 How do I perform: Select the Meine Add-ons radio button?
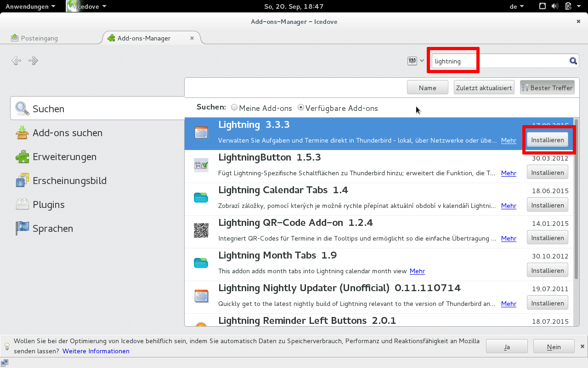(x=235, y=108)
